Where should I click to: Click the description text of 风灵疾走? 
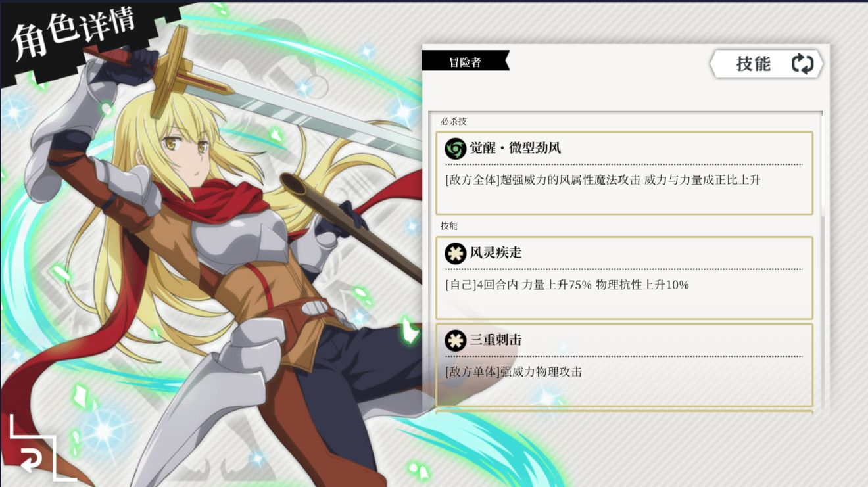(x=567, y=285)
